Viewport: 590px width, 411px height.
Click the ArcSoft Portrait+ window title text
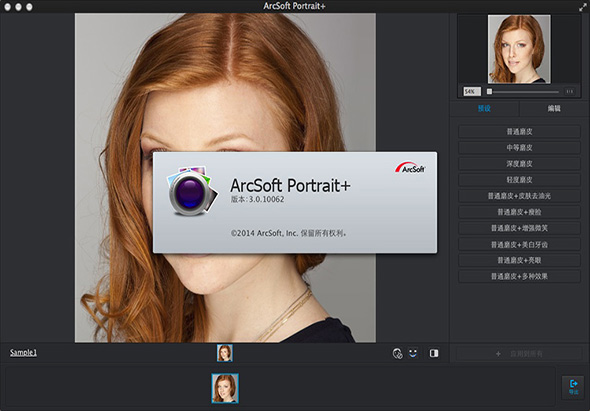click(x=294, y=6)
